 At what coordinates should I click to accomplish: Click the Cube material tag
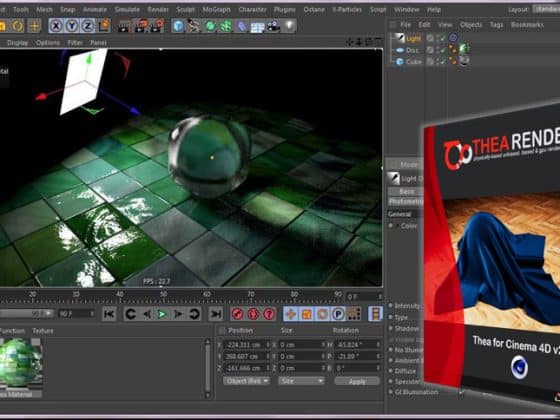464,61
